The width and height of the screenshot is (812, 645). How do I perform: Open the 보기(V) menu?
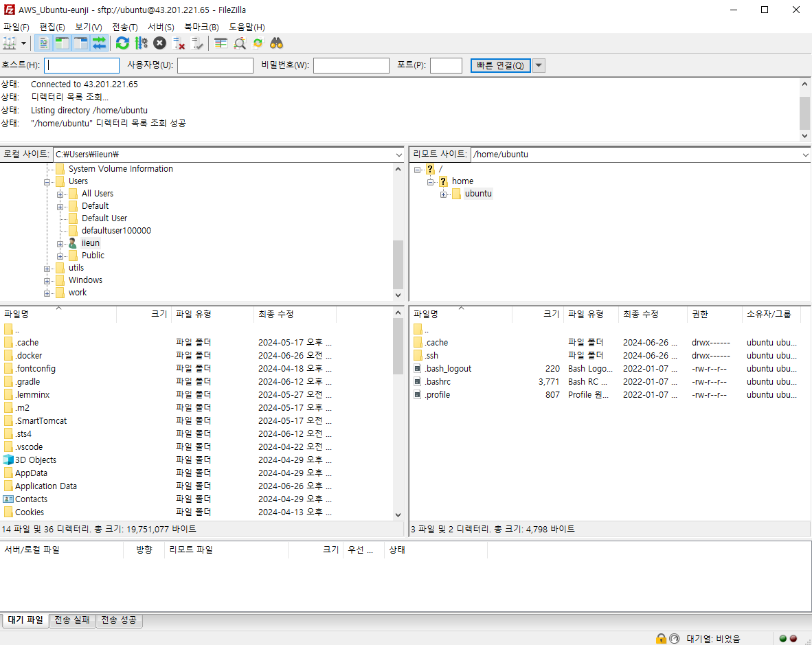pyautogui.click(x=89, y=27)
